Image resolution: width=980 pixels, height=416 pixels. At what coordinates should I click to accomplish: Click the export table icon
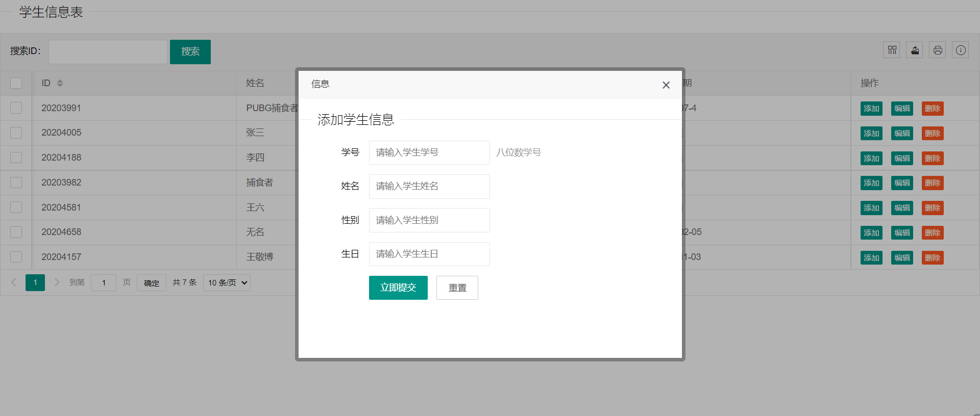coord(915,50)
